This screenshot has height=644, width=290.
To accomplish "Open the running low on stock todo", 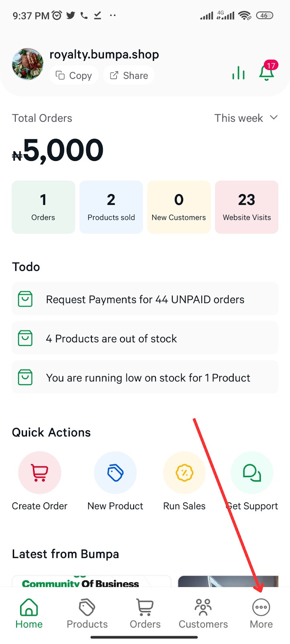I will [145, 378].
